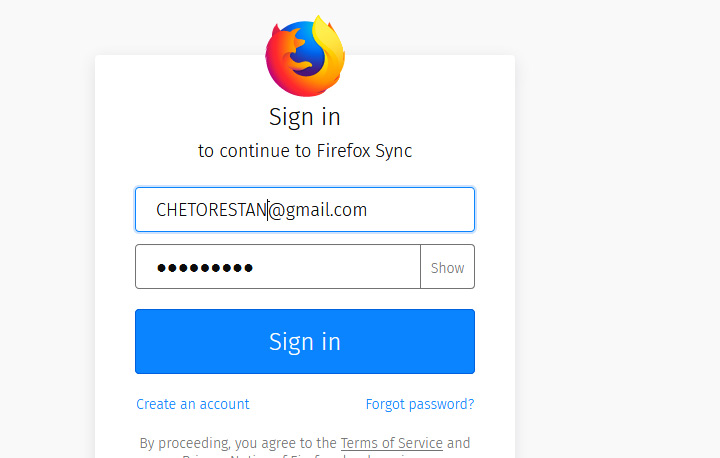Open the Terms of Service link

[x=391, y=443]
